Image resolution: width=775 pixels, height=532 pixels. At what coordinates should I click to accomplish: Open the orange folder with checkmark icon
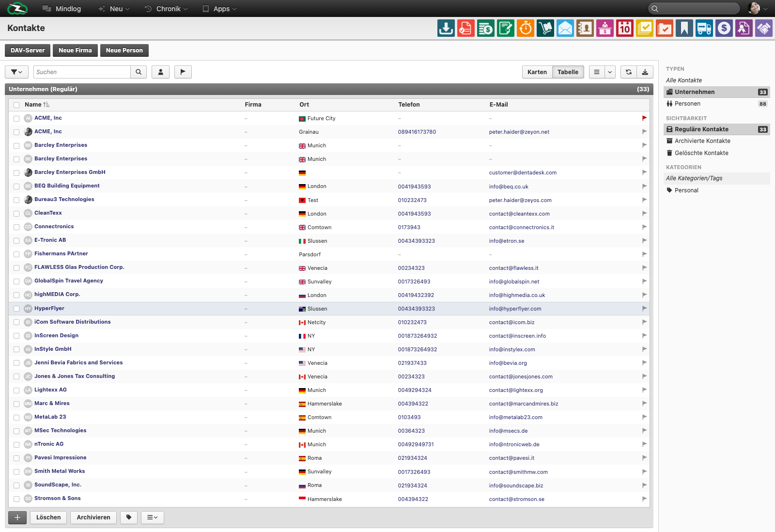[x=664, y=28]
